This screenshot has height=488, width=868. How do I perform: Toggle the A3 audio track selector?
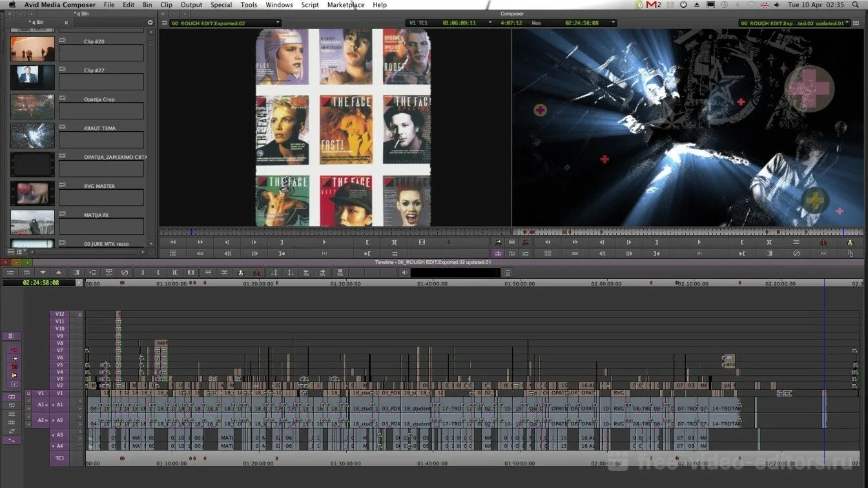(x=59, y=435)
